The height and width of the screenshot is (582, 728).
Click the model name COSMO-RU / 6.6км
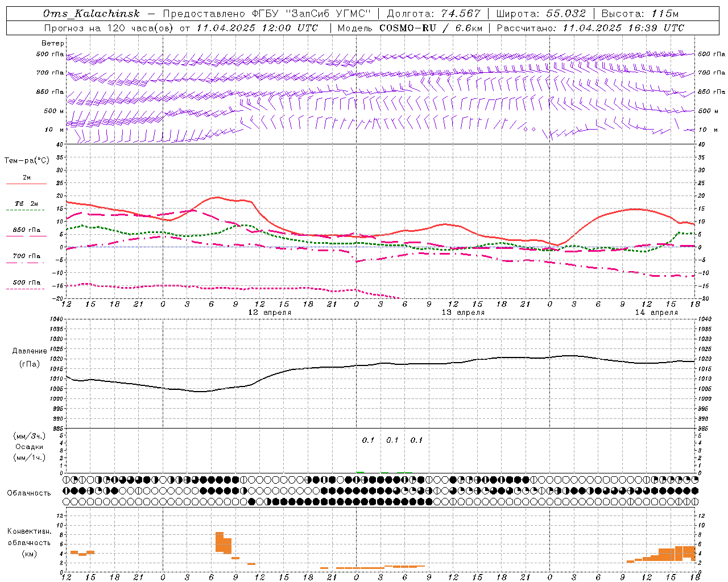point(431,28)
